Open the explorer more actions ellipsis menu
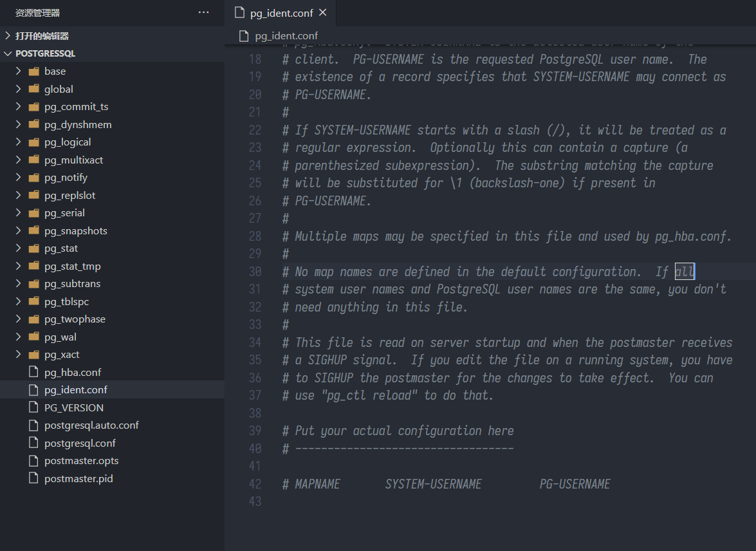This screenshot has width=756, height=551. coord(204,12)
